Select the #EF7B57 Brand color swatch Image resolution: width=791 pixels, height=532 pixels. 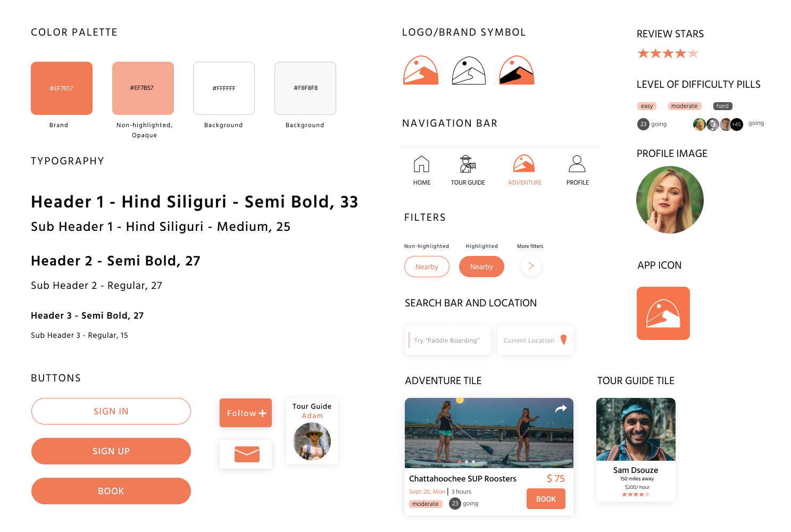click(62, 88)
